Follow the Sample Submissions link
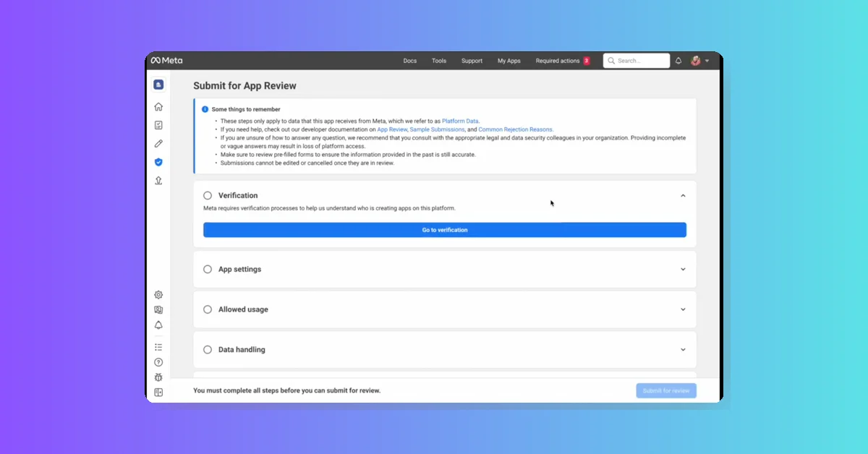Viewport: 868px width, 454px height. click(x=437, y=129)
